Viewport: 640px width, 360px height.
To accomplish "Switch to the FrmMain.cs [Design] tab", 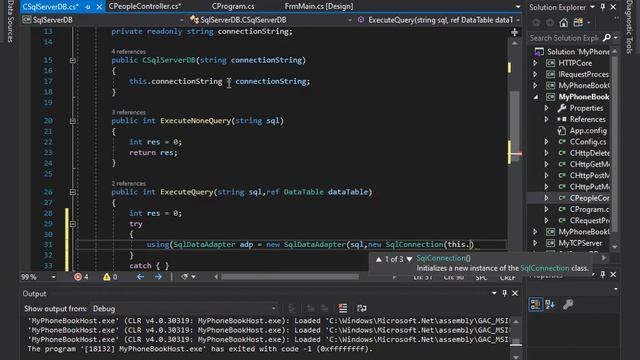I will (319, 7).
